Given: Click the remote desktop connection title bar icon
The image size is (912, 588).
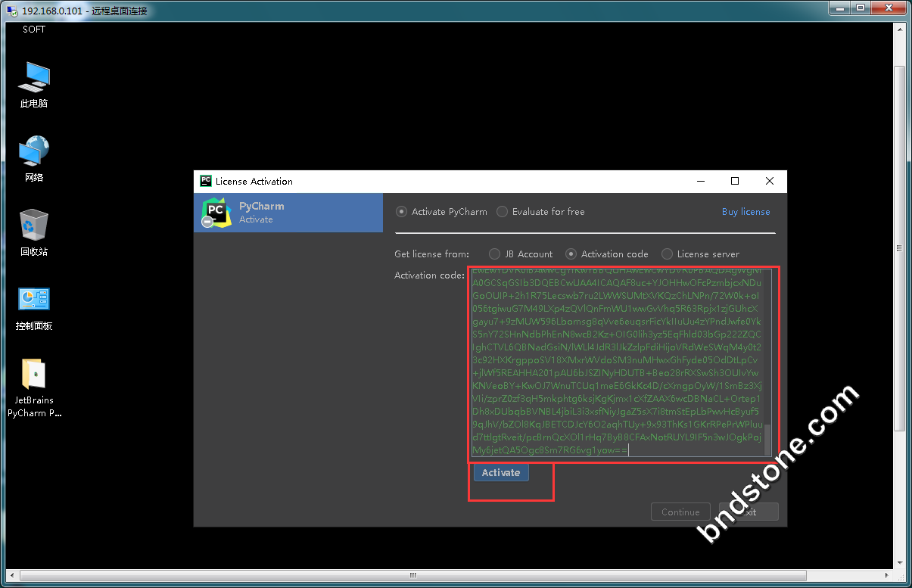Looking at the screenshot, I should [x=12, y=11].
